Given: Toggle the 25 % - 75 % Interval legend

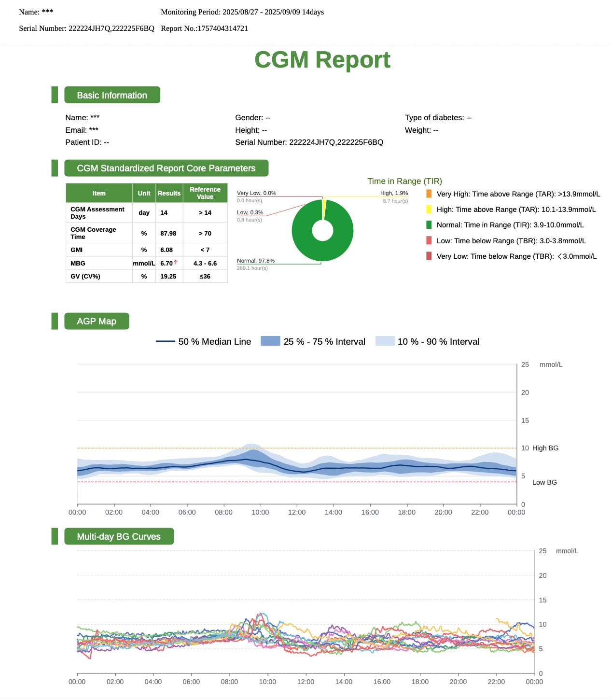Looking at the screenshot, I should [x=313, y=342].
